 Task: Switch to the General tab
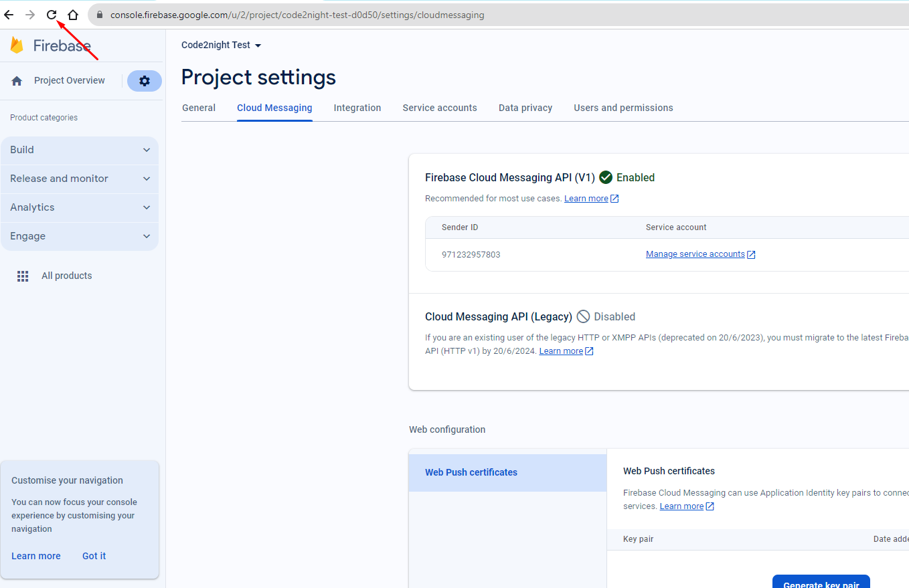click(199, 108)
